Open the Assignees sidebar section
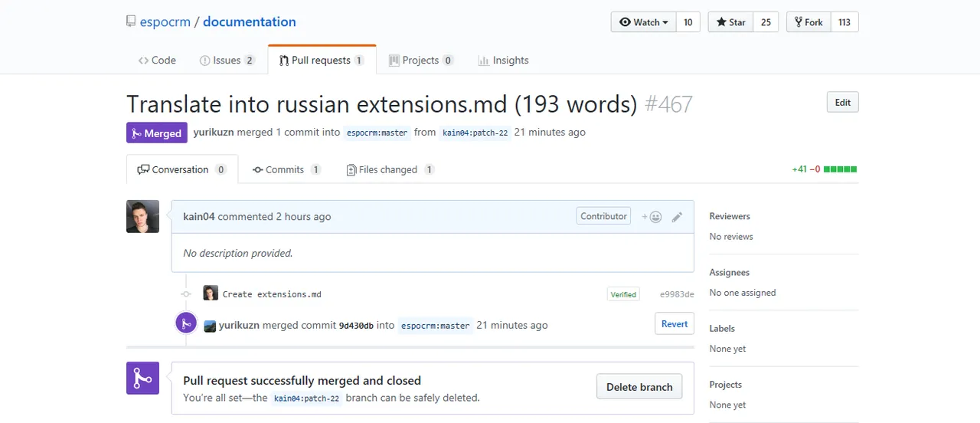 730,272
